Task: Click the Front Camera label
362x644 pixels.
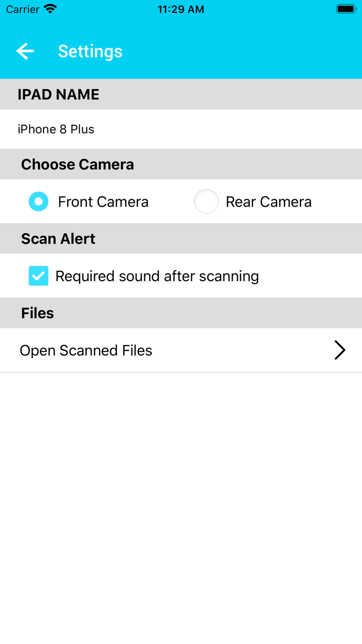Action: 103,201
